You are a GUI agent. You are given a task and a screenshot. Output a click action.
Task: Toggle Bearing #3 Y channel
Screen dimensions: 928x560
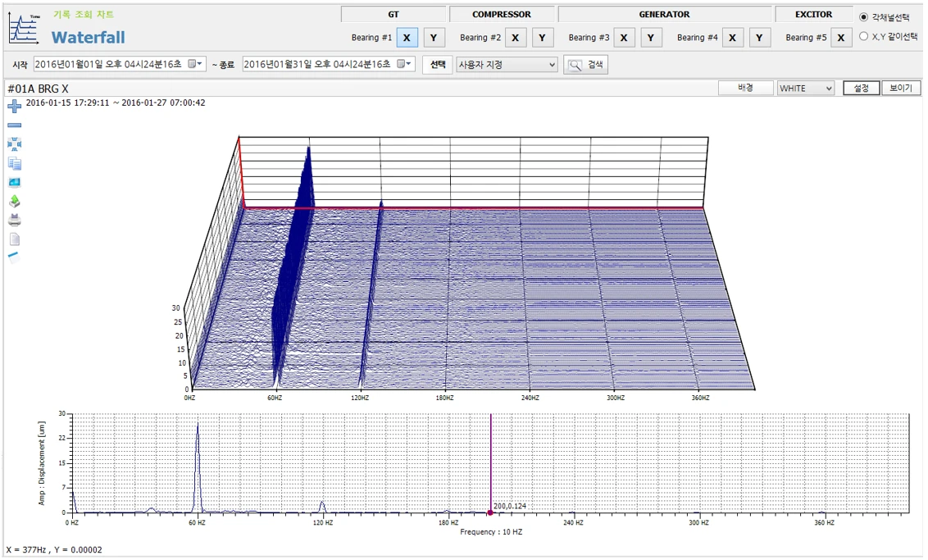tap(651, 38)
